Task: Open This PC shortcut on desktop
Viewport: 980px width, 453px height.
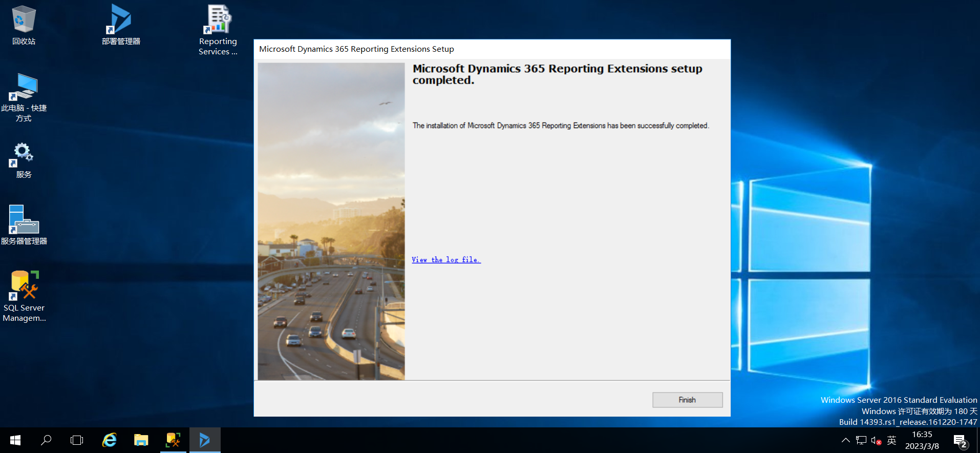Action: pos(24,97)
